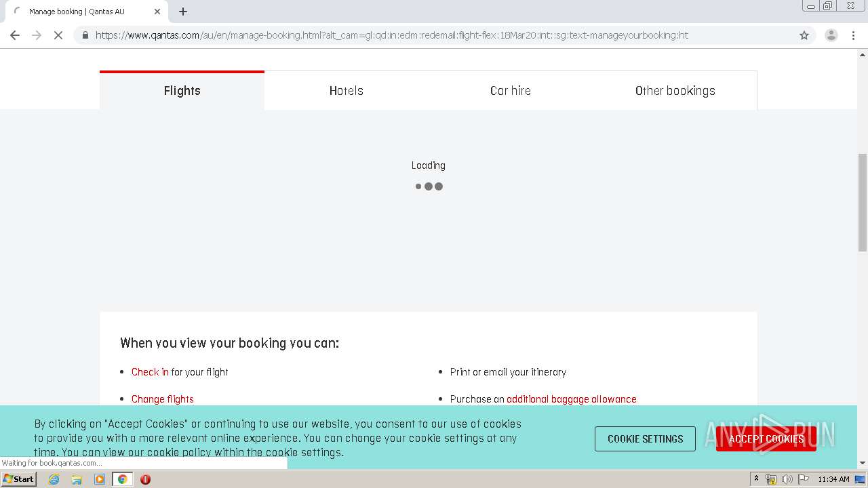868x488 pixels.
Task: Follow the Check in link
Action: point(150,372)
